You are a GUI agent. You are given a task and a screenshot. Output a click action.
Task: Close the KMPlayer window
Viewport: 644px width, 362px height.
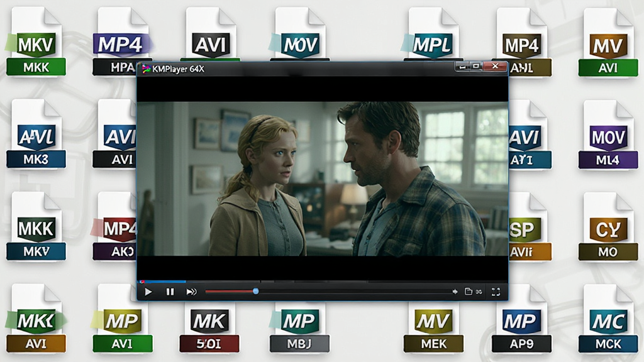[x=496, y=66]
